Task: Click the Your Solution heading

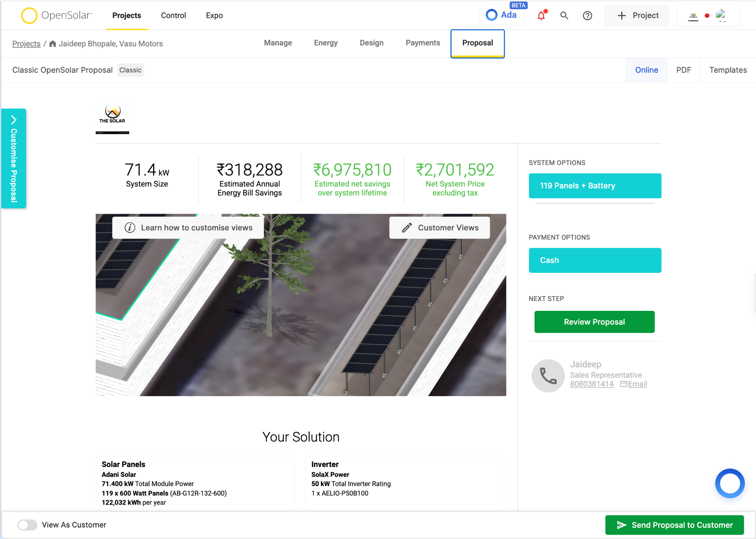Action: click(x=301, y=437)
